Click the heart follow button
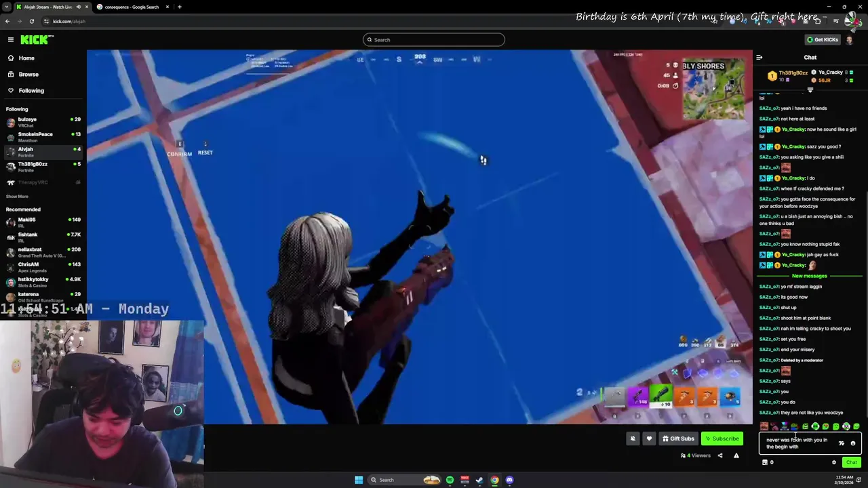Screen dimensions: 868x488 649,439
